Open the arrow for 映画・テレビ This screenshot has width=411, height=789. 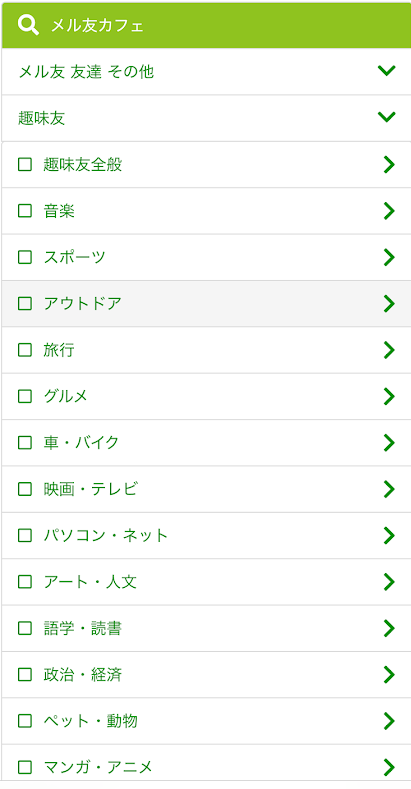click(388, 489)
